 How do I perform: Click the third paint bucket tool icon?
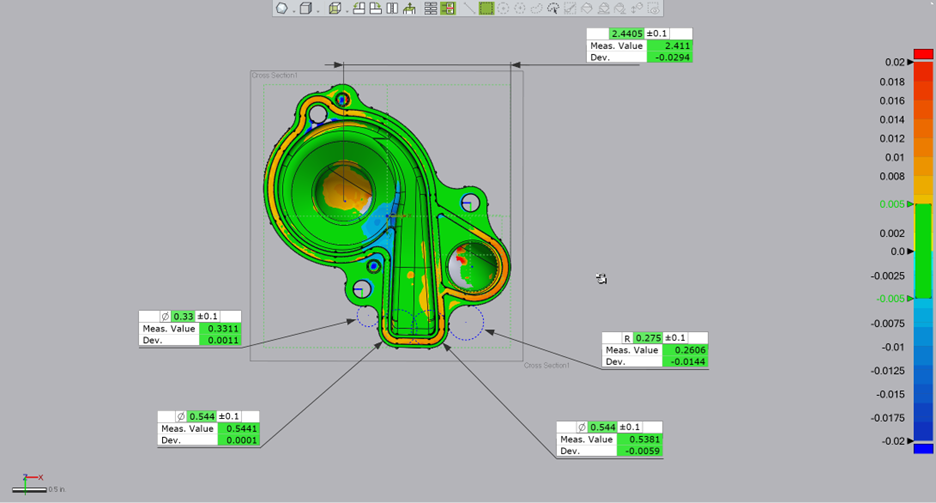(x=620, y=8)
